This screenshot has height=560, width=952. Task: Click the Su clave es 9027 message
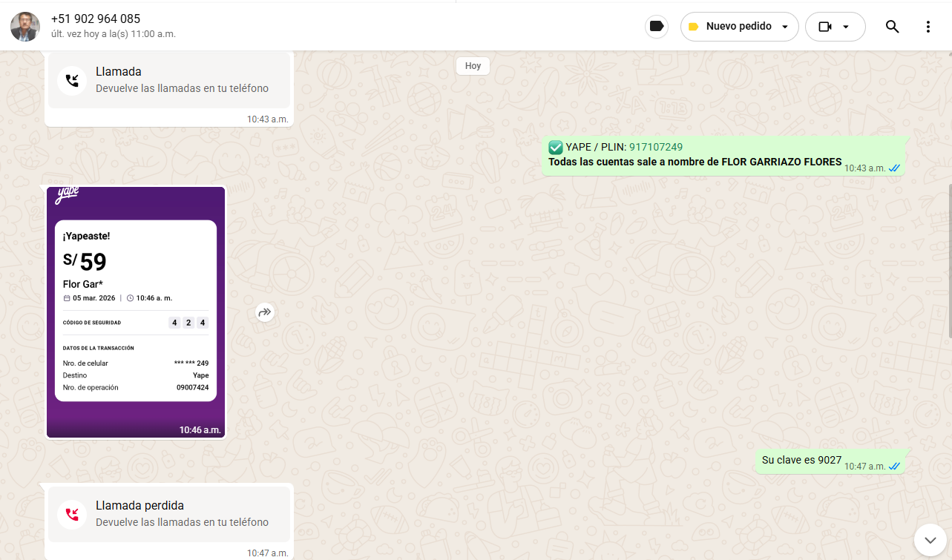801,460
